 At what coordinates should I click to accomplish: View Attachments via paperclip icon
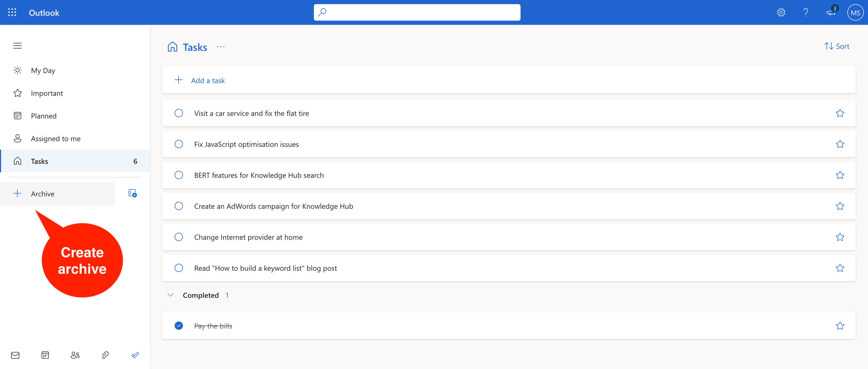tap(105, 355)
